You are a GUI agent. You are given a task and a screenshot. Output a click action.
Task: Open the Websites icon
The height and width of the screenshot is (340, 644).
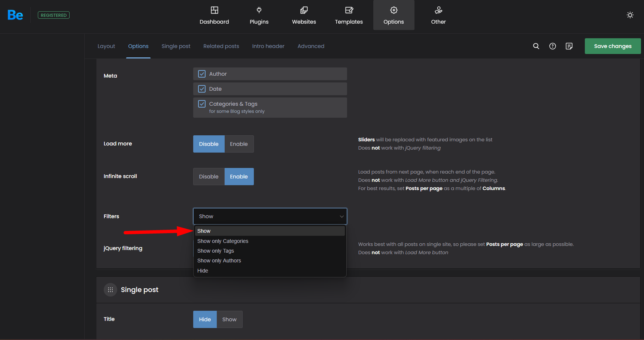tap(304, 10)
